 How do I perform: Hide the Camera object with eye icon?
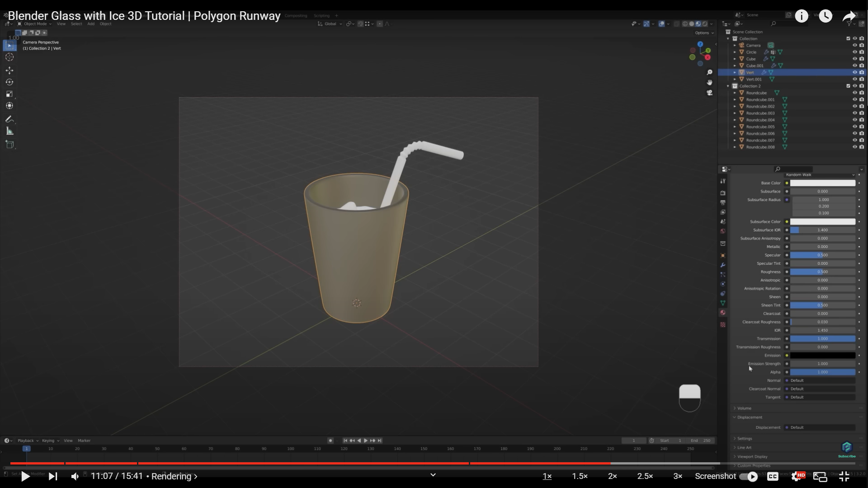pyautogui.click(x=854, y=45)
